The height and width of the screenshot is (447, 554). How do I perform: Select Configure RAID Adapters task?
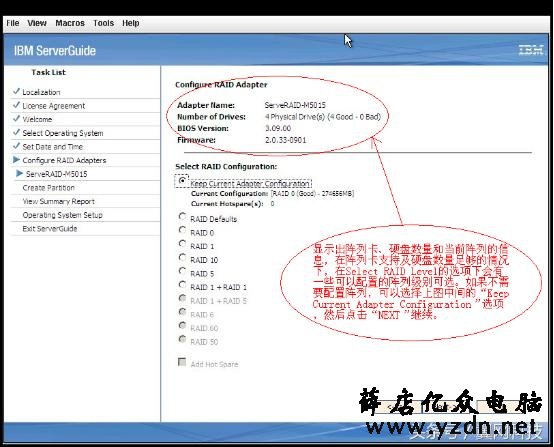pos(64,160)
